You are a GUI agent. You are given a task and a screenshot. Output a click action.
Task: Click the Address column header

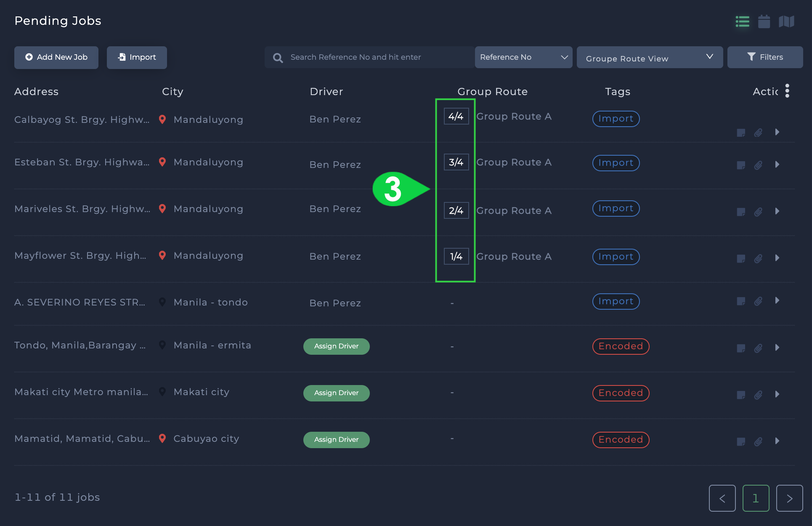coord(37,92)
